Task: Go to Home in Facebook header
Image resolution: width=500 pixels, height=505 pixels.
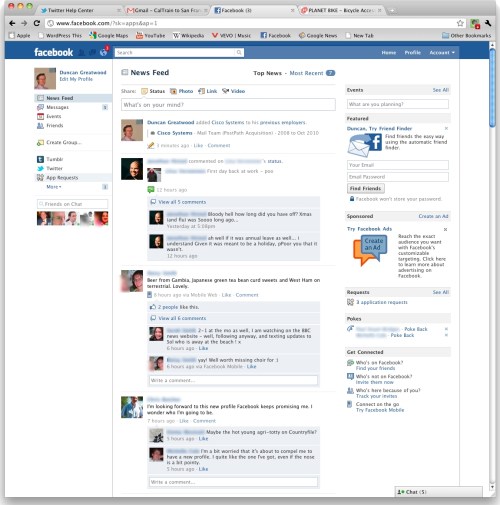Action: [x=389, y=52]
